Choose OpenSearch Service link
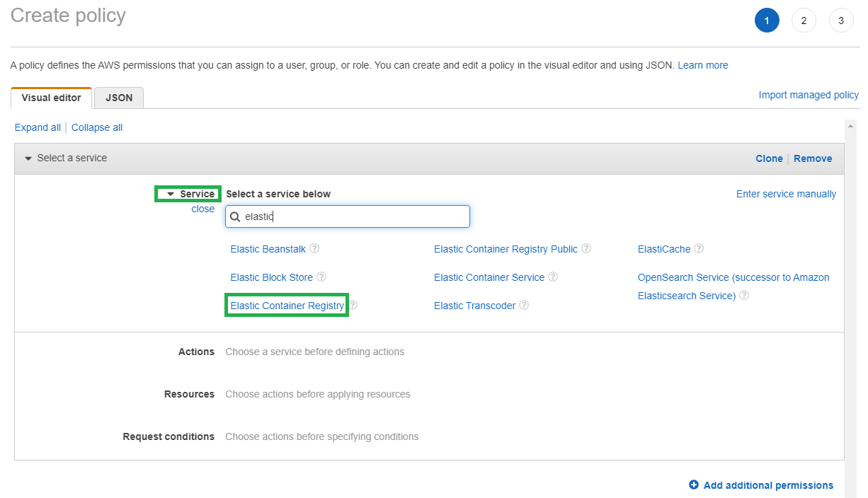Viewport: 868px width, 498px height. pos(733,286)
